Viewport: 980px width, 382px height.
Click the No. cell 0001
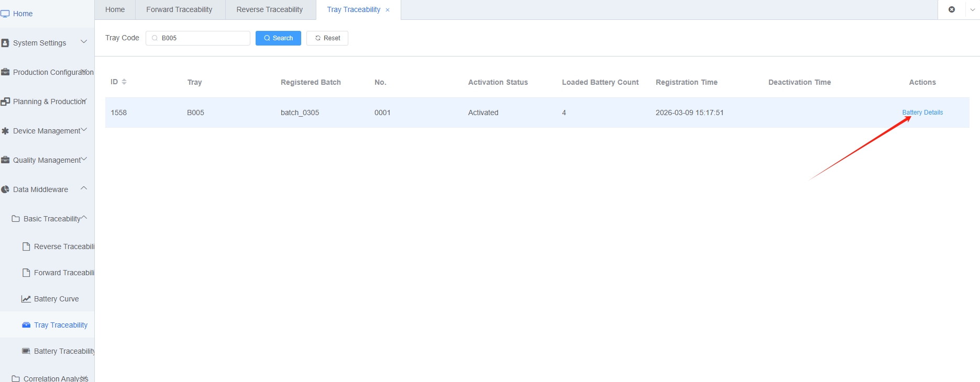[x=382, y=113]
